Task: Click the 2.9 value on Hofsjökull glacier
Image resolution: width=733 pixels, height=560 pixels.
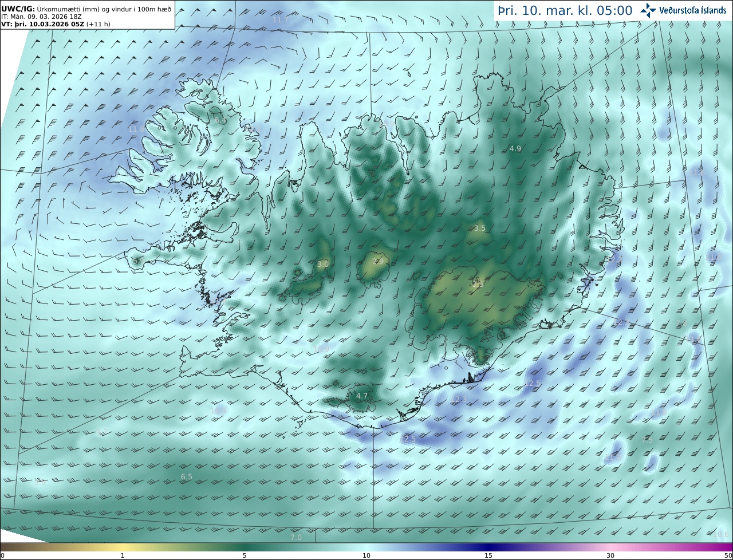Action: [378, 262]
